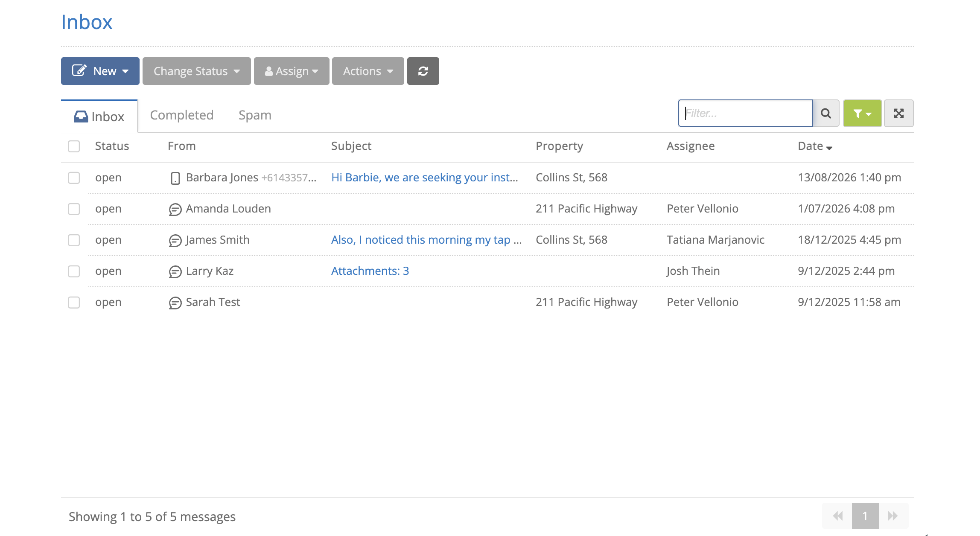
Task: Click the Amanda Louden sender name
Action: coord(228,209)
